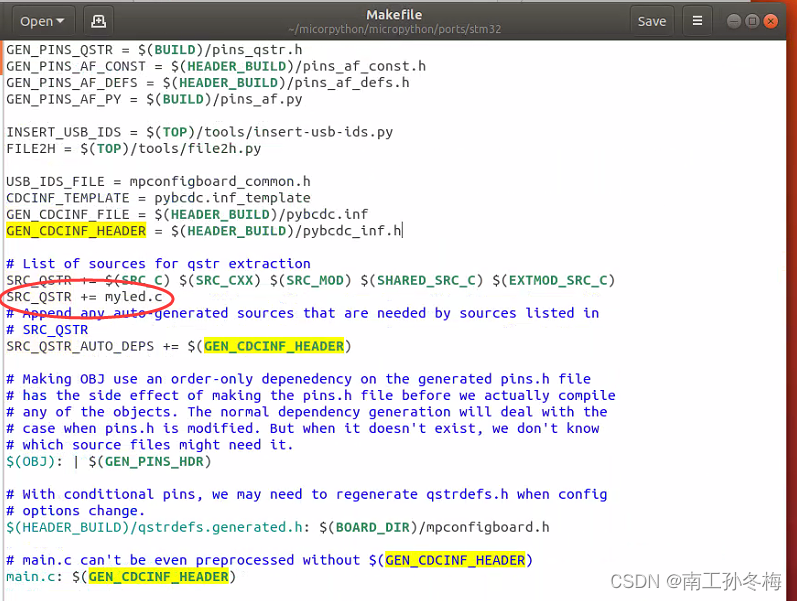Click the USB_IDS_FILE line
Image resolution: width=797 pixels, height=601 pixels.
tap(159, 182)
